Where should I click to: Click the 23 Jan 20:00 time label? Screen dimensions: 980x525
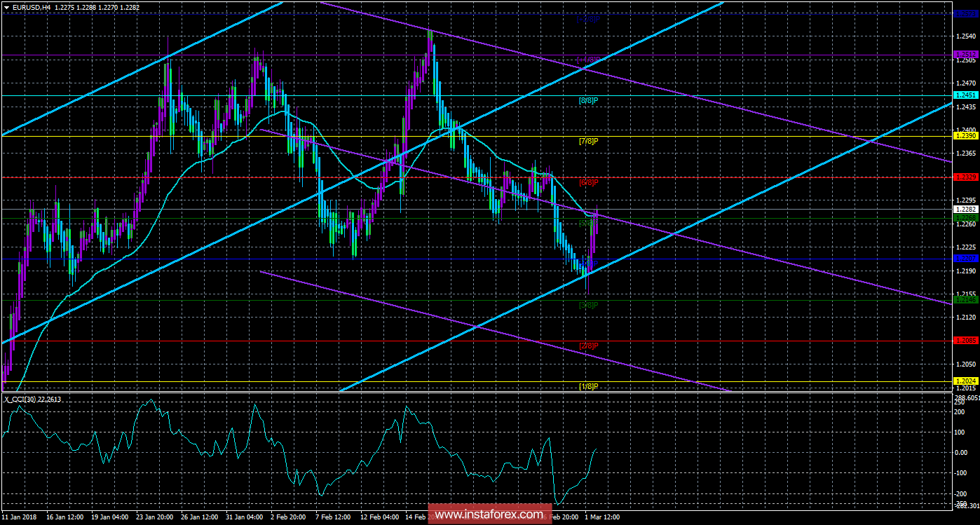[x=156, y=517]
